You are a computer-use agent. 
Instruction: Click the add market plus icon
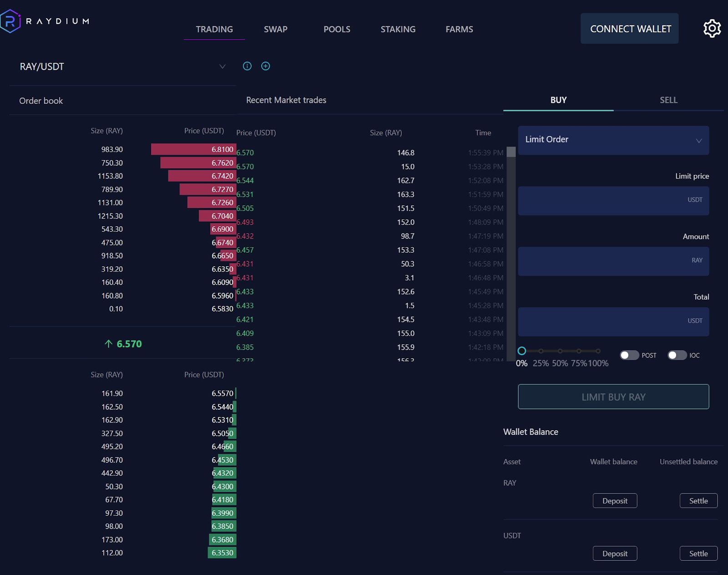[x=266, y=66]
